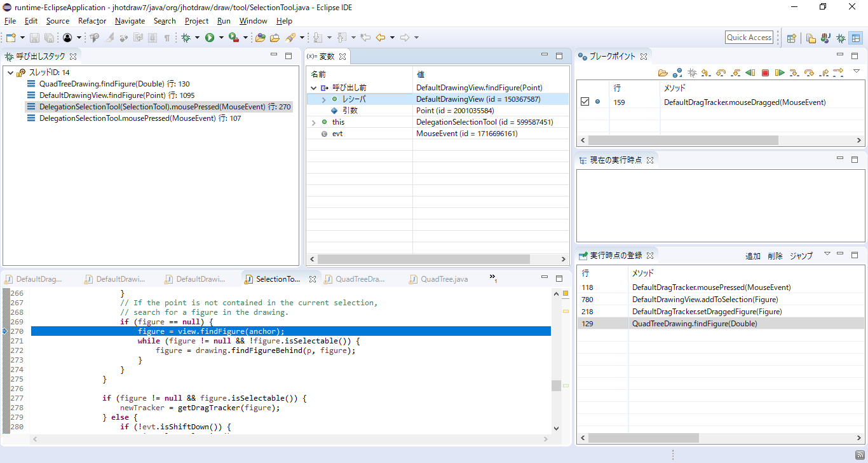Select the 引数 variable row
The width and height of the screenshot is (868, 463).
coord(437,111)
